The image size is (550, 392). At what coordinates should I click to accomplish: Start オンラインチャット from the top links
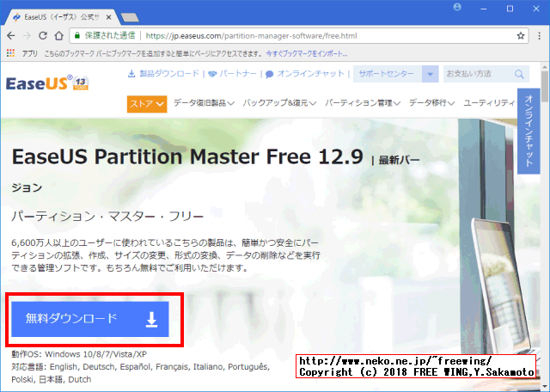305,74
